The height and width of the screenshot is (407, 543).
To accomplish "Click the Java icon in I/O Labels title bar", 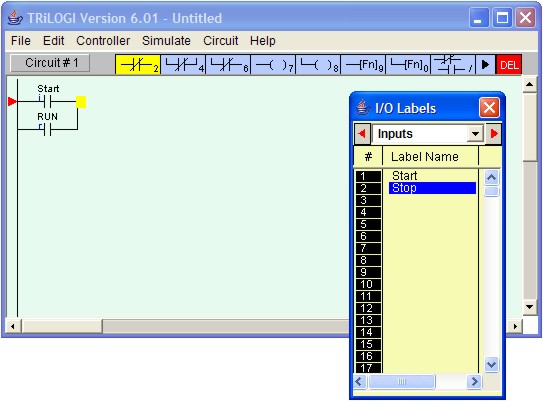I will [363, 108].
